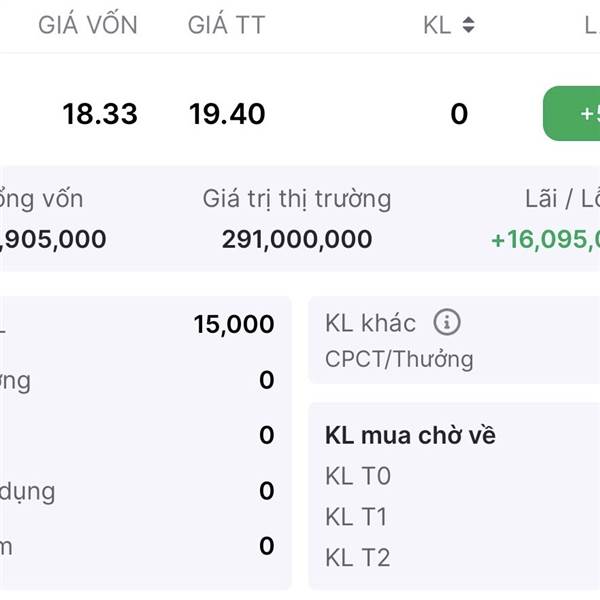Click the Lãi / Lỗ label

(x=562, y=199)
